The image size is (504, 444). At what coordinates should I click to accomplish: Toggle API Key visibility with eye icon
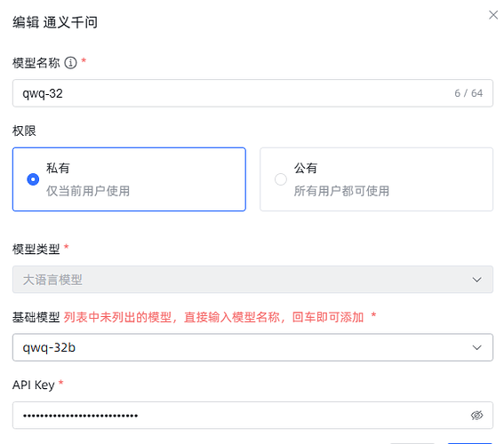tap(476, 415)
